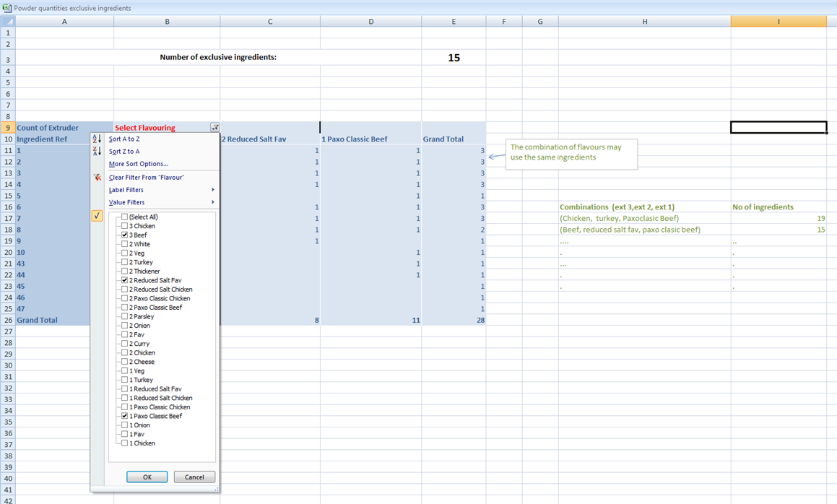
Task: Click ingredient ref 47 cell
Action: 53,309
